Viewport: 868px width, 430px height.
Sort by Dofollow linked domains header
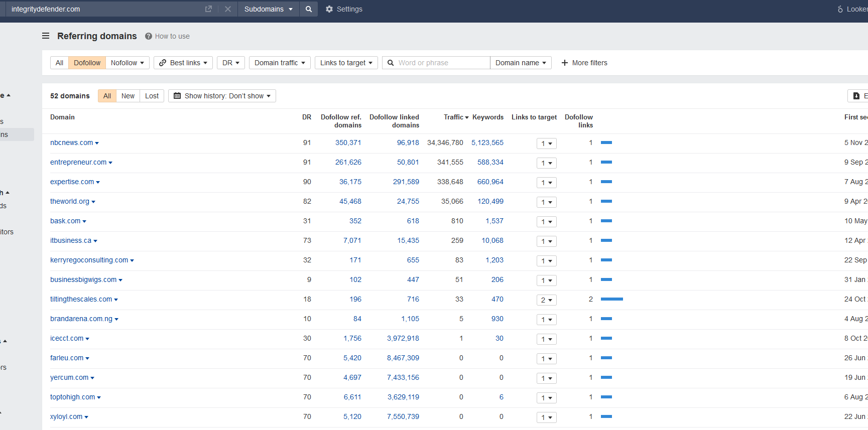point(394,121)
